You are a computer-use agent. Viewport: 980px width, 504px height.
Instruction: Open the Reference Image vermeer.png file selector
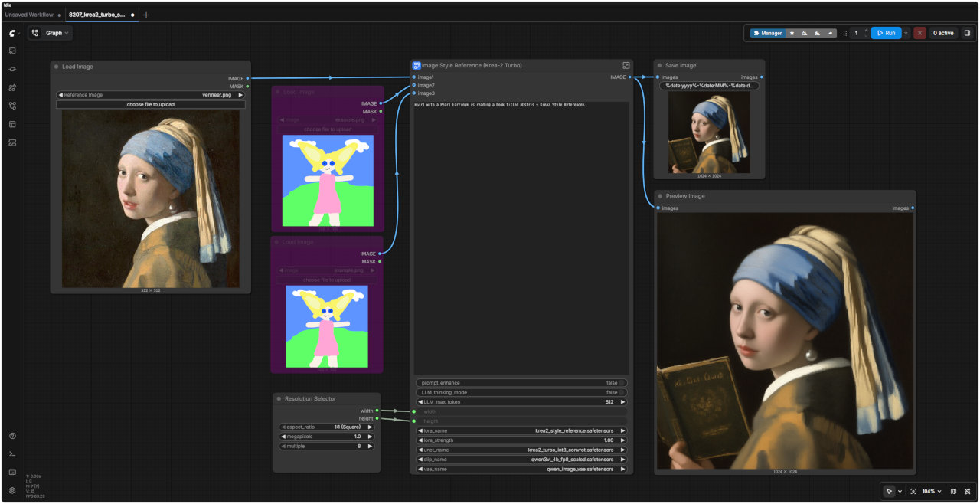pos(151,95)
